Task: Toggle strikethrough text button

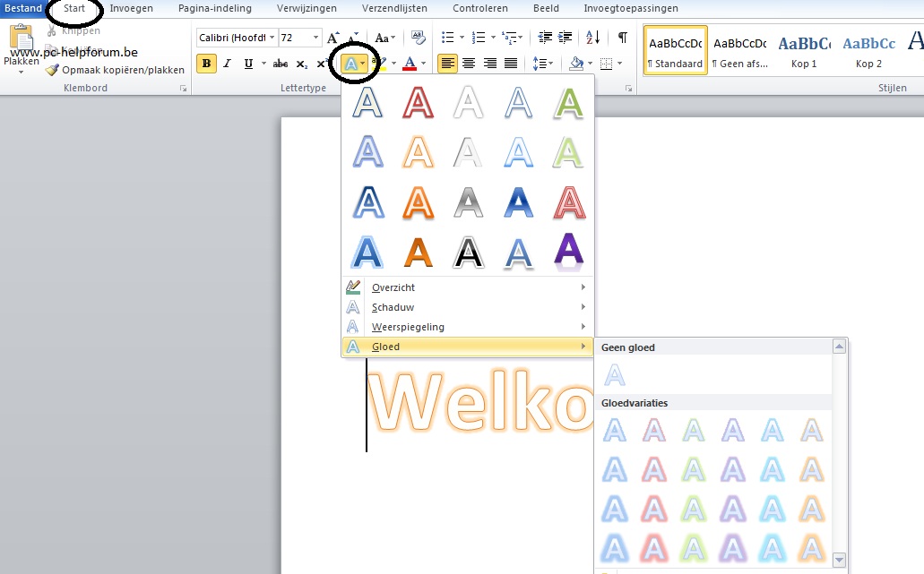Action: point(280,64)
